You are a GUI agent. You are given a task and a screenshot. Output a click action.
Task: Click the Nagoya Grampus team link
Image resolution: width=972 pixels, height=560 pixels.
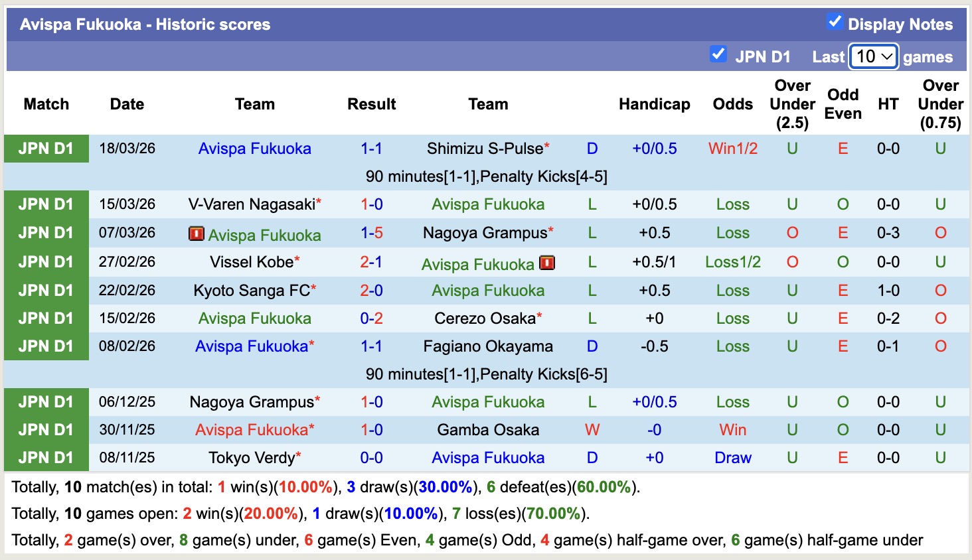483,233
